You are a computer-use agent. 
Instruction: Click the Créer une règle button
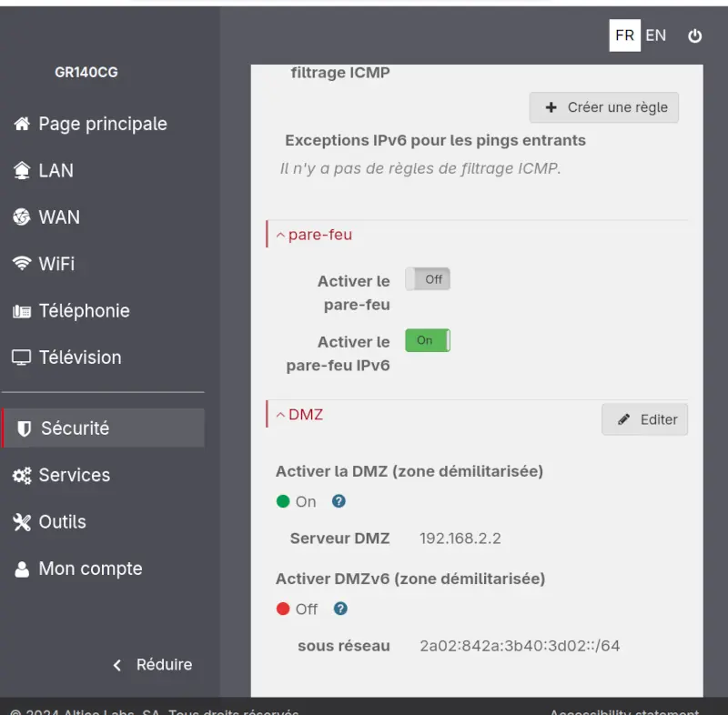(603, 107)
